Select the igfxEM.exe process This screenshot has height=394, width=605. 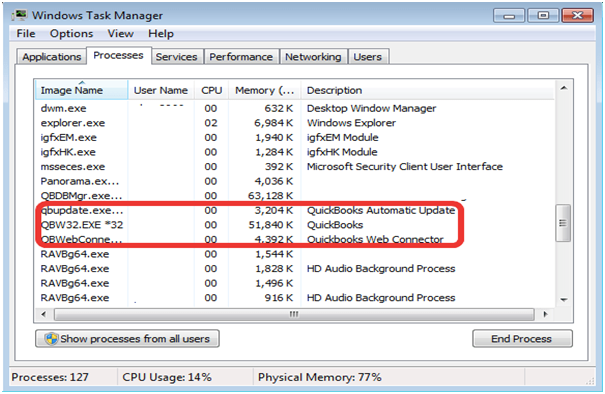point(295,138)
